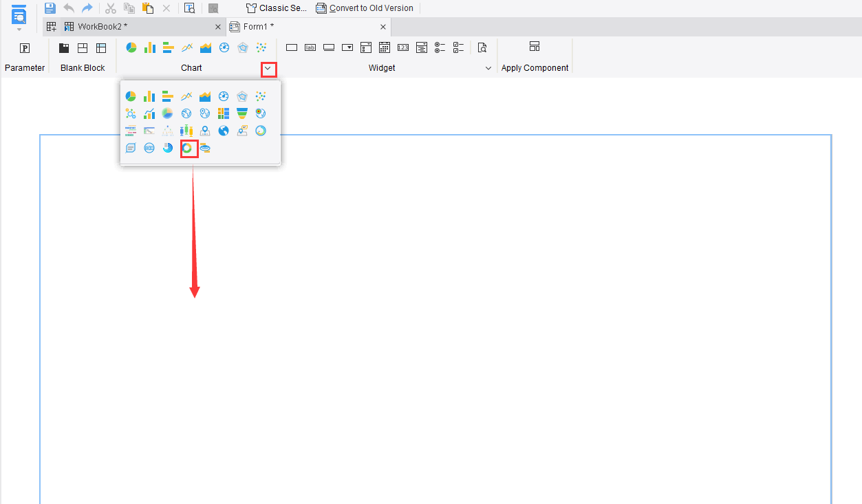
Task: Click the large template preview icon at top-left
Action: (19, 14)
